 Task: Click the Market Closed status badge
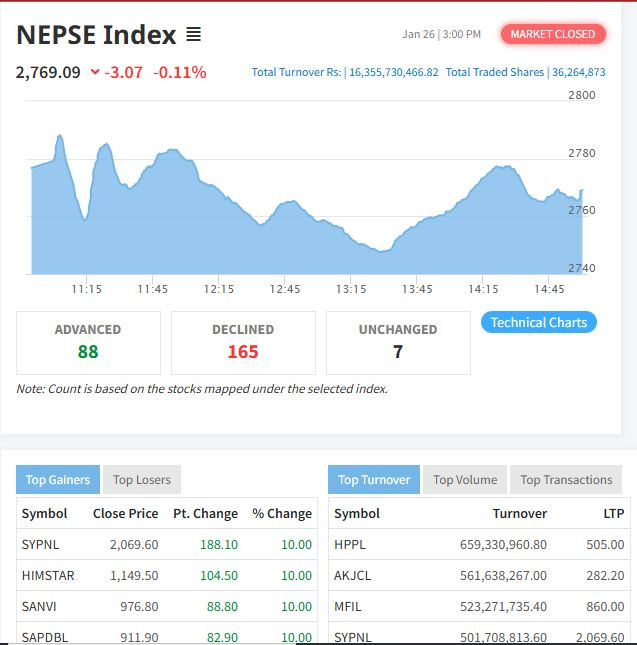click(552, 34)
